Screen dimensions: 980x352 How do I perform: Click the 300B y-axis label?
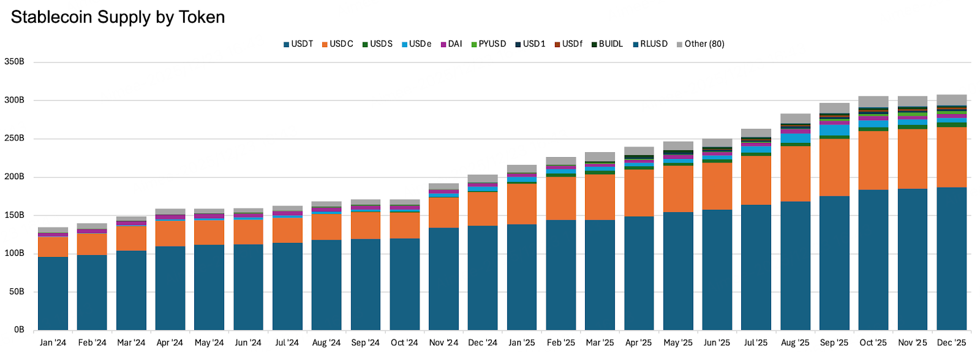point(14,100)
